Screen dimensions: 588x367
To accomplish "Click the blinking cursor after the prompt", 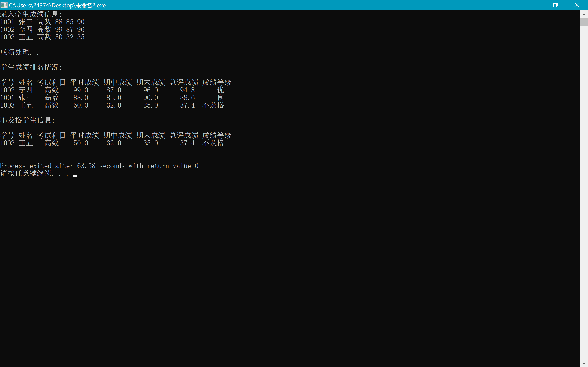I will pos(75,176).
